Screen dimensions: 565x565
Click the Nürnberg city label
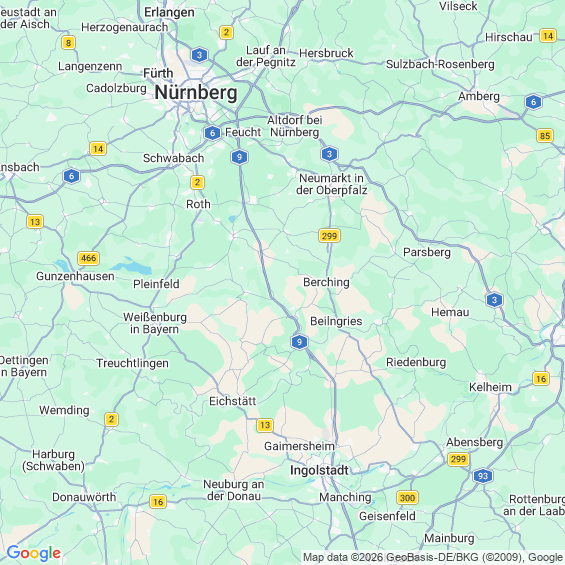[196, 93]
